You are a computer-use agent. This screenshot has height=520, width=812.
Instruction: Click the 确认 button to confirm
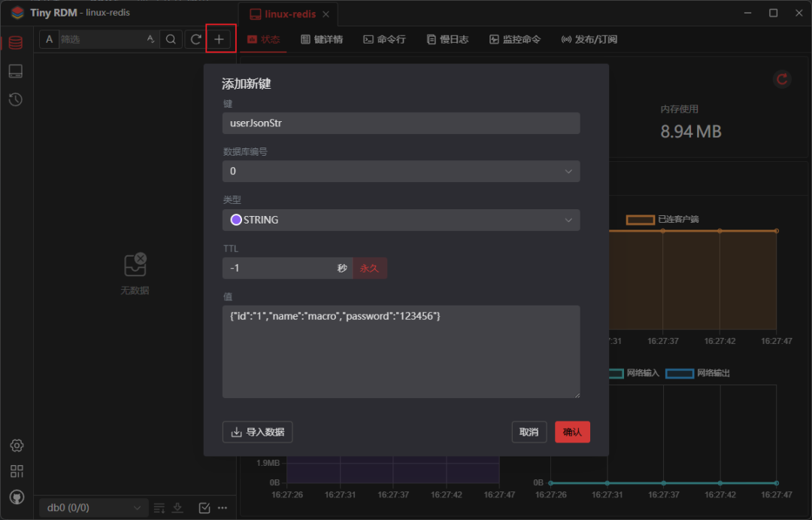572,431
